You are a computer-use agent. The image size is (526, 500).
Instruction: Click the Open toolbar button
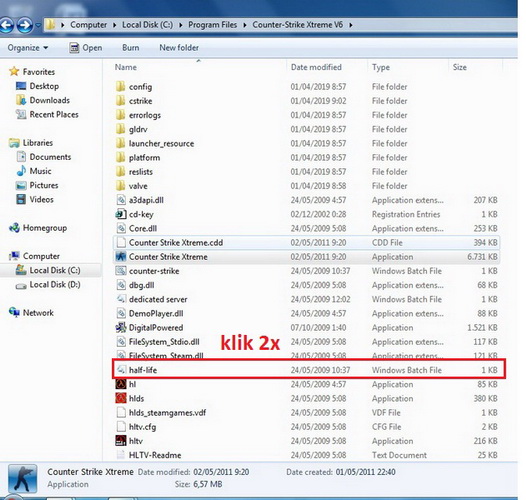(86, 48)
